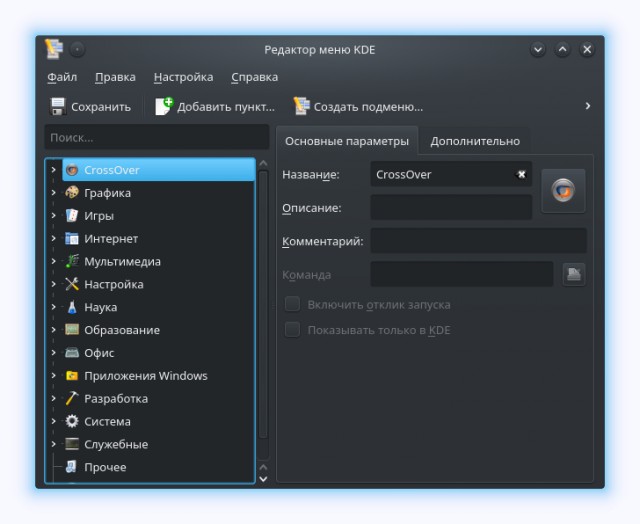Screen dimensions: 640x524
Task: Click the Графика palette icon
Action: click(x=72, y=193)
